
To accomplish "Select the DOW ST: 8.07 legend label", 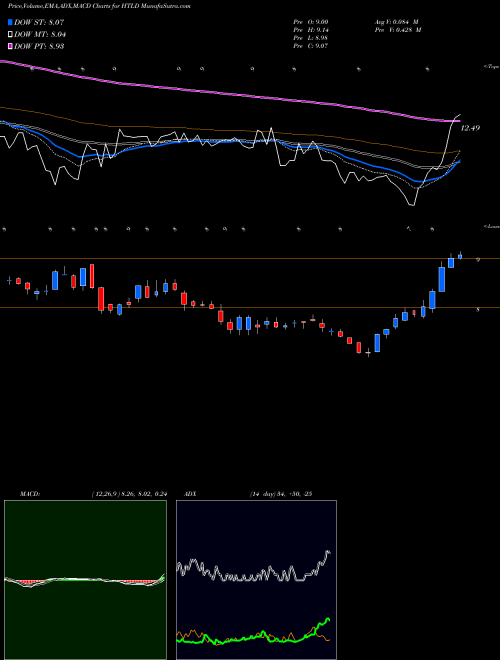I will 39,22.
